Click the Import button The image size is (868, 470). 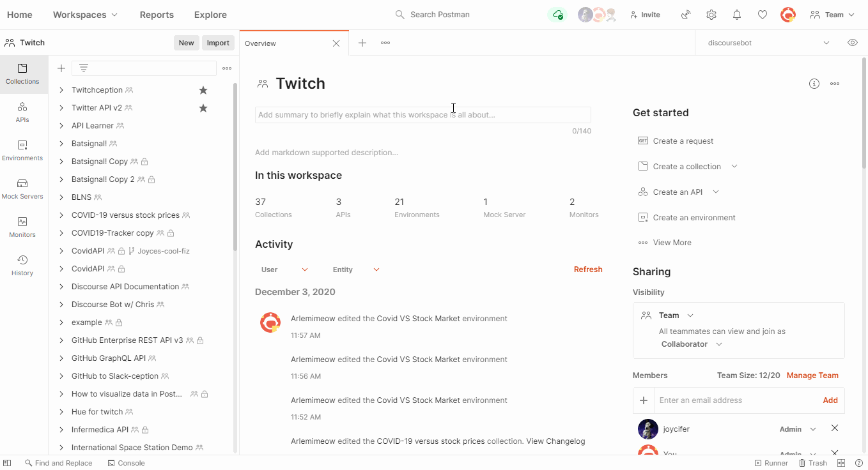click(x=218, y=43)
